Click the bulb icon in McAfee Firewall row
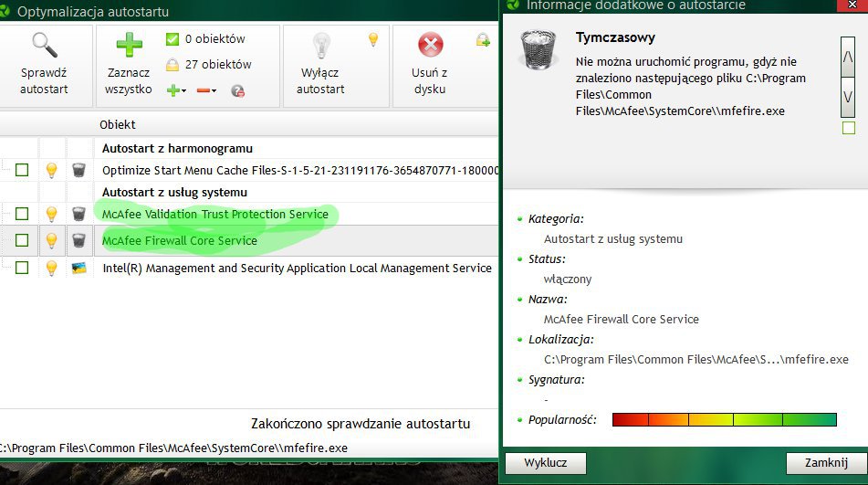 tap(51, 240)
